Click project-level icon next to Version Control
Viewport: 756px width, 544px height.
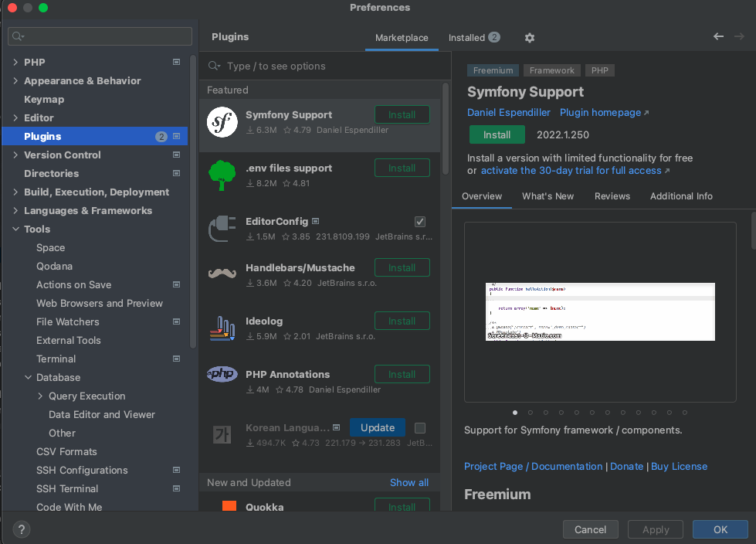click(x=177, y=155)
